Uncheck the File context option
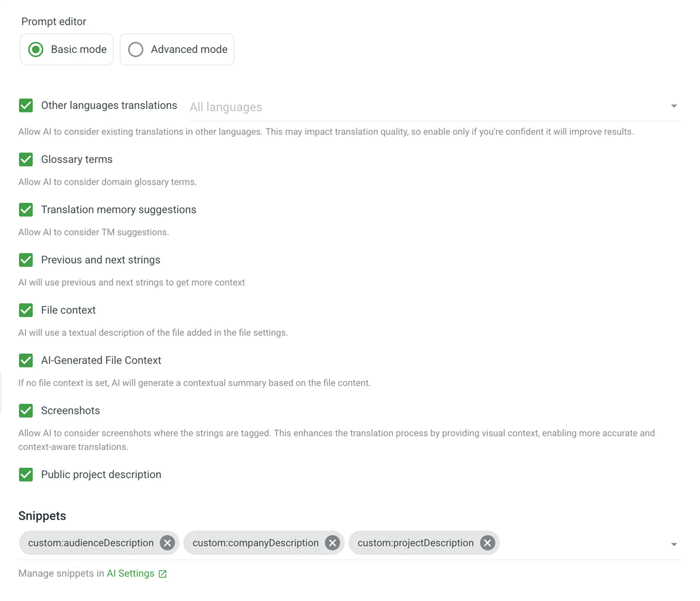 click(x=26, y=310)
